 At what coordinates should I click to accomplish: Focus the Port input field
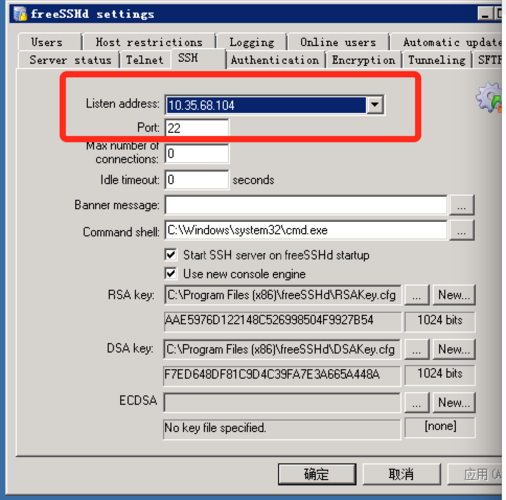point(197,128)
